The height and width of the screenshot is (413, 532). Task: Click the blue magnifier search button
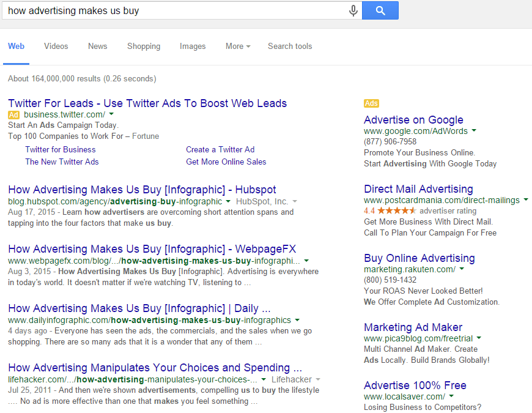(x=380, y=10)
